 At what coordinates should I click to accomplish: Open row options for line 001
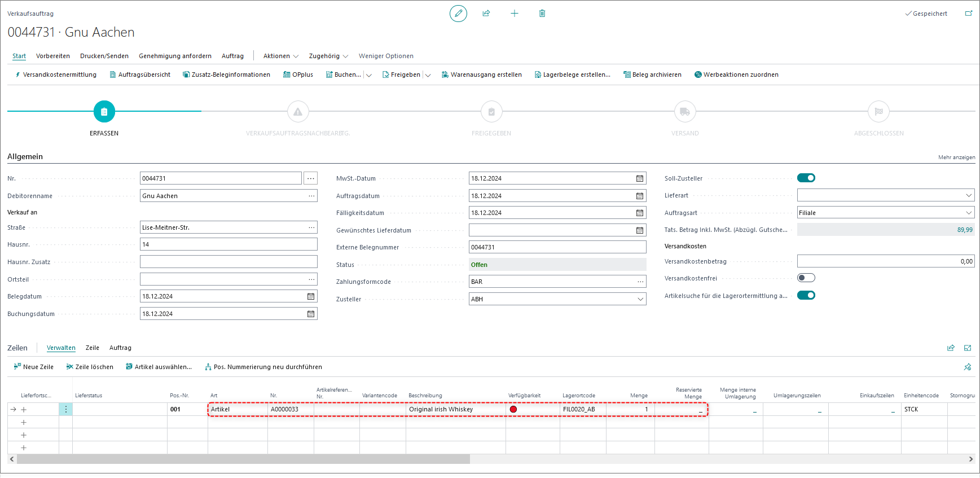coord(66,409)
